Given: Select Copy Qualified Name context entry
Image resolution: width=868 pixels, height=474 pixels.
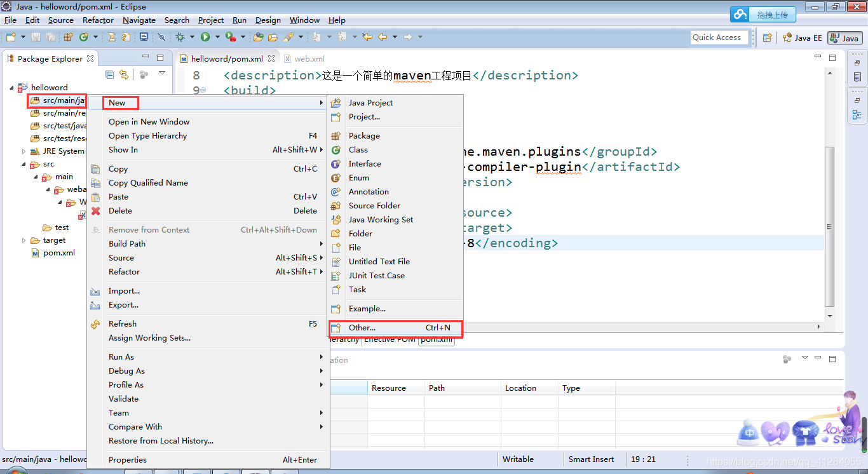Looking at the screenshot, I should pos(208,183).
